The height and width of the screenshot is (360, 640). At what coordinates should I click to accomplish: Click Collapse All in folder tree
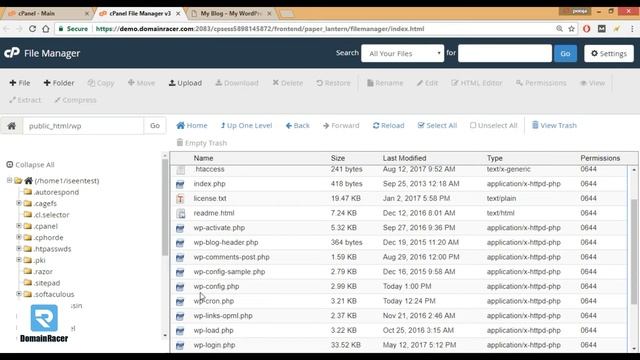(31, 164)
